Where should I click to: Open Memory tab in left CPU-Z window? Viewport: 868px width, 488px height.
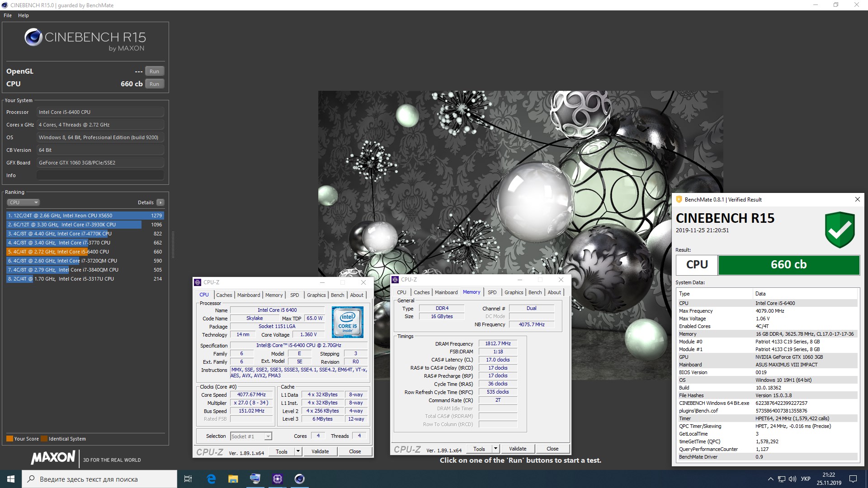pyautogui.click(x=274, y=295)
